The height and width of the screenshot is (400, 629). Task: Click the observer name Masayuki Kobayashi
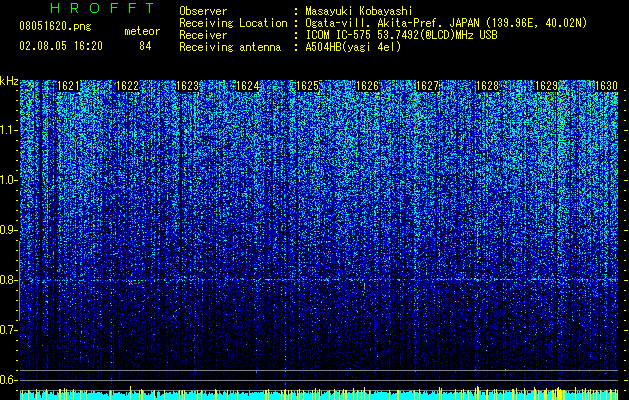(x=359, y=11)
